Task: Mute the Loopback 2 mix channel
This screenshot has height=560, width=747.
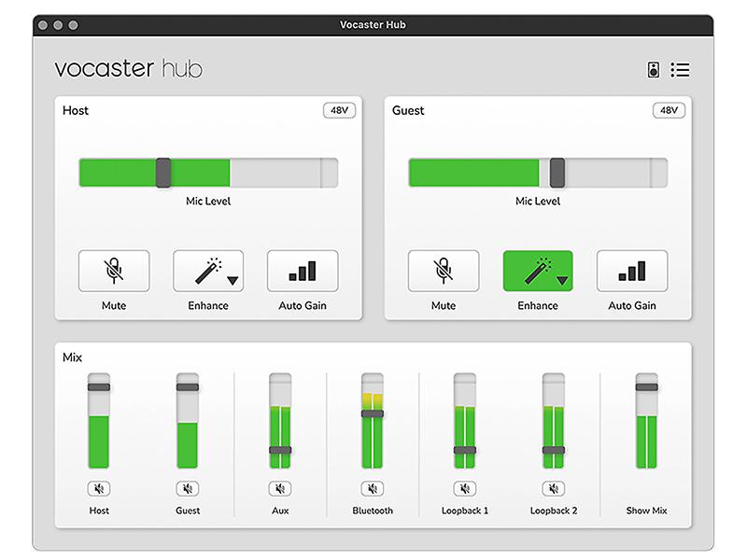Action: point(554,488)
